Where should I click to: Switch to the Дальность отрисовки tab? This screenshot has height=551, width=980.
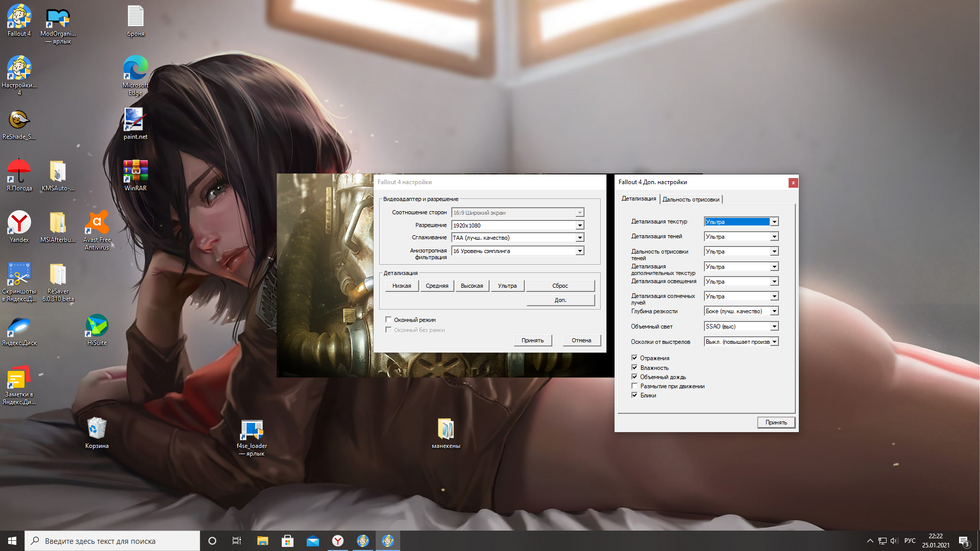(x=691, y=199)
